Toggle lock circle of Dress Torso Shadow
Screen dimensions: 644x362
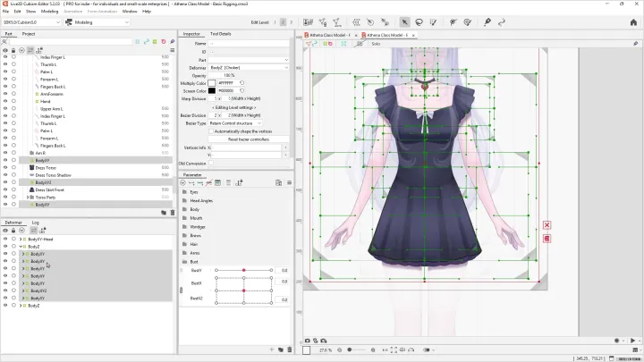click(x=13, y=175)
